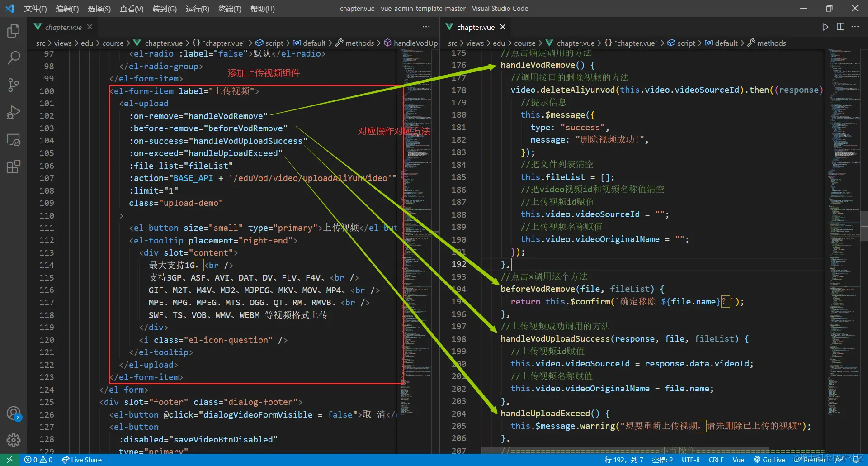Open the Manage gear icon
Viewport: 868px width, 466px height.
14,440
